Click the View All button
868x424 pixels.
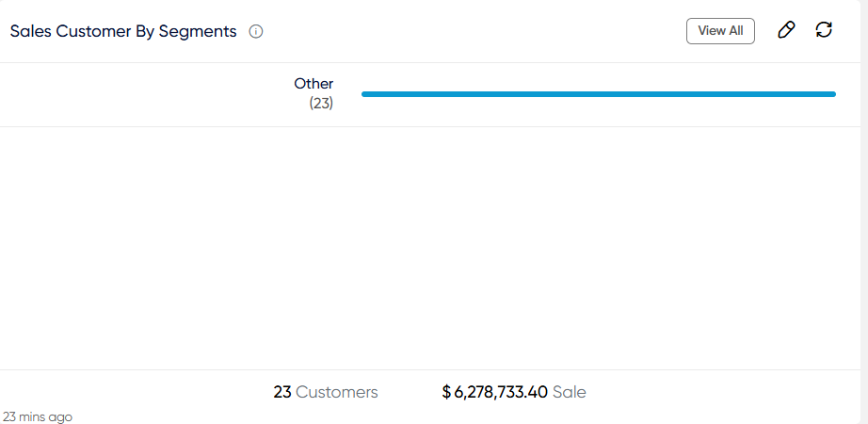720,31
